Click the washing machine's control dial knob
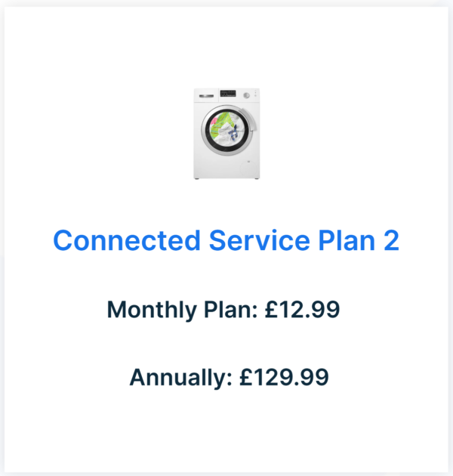 pos(245,95)
